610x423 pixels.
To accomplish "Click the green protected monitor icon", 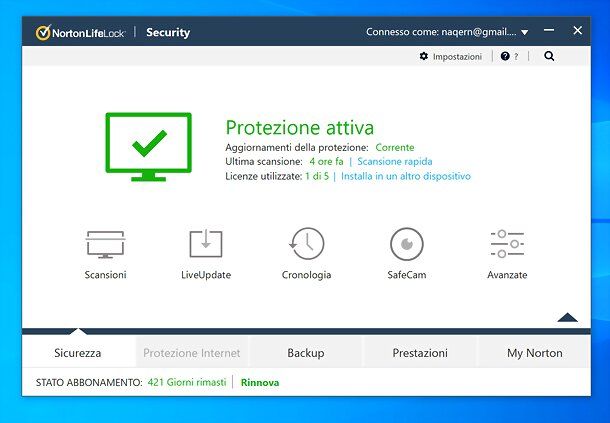I will coord(149,147).
